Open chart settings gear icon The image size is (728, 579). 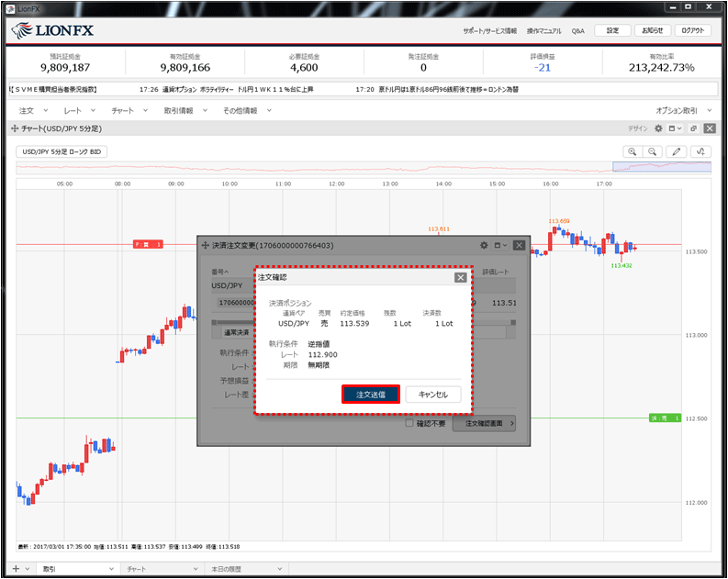658,128
